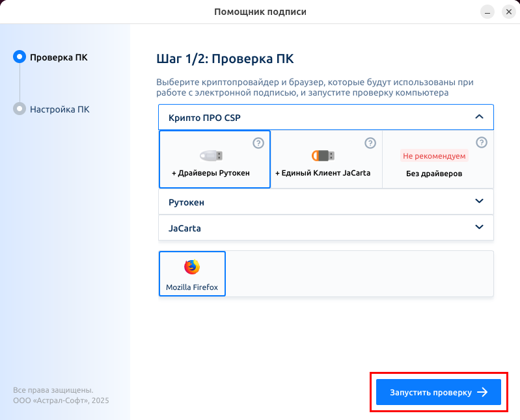
Task: Choose Mozilla Firefox as the browser
Action: [193, 274]
